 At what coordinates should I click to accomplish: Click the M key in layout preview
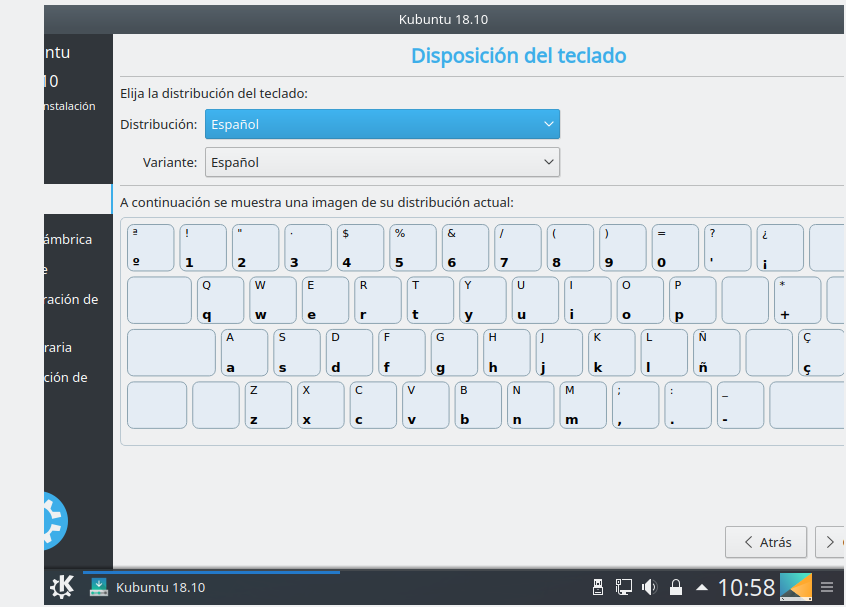(583, 405)
